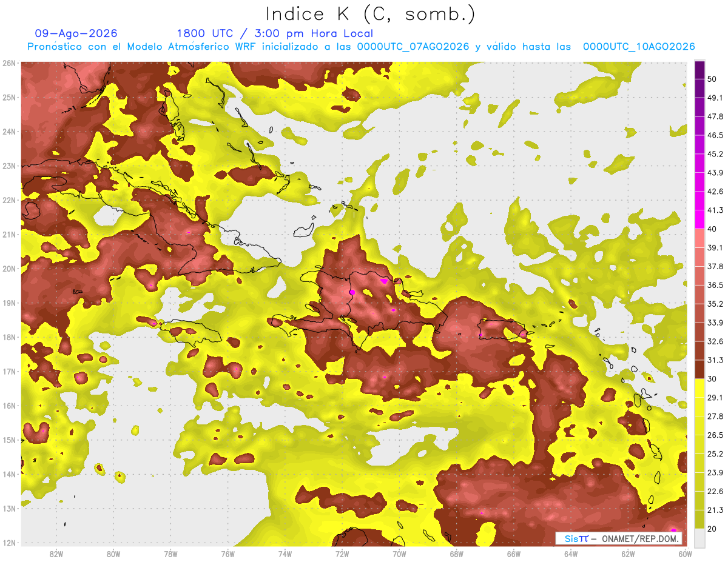Click the "16N" latitude axis label
728x562 pixels.
tap(9, 406)
